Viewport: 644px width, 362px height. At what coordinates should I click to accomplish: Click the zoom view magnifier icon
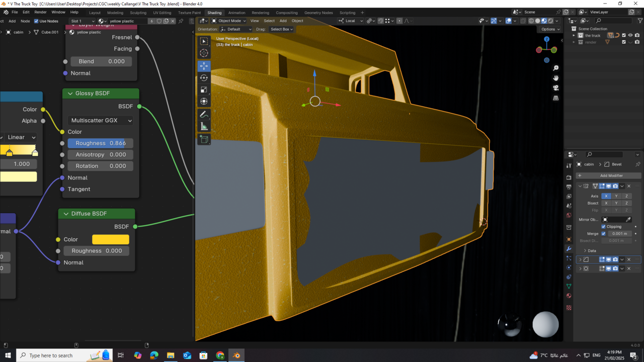[x=556, y=68]
